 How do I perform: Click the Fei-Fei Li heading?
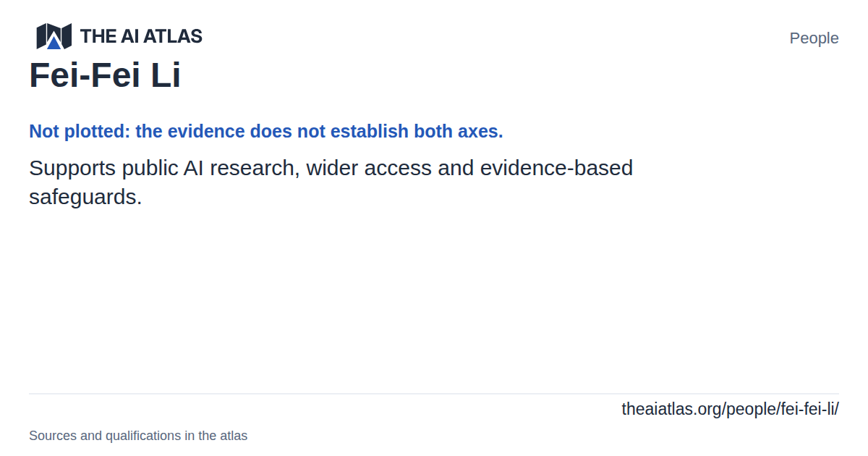click(x=105, y=75)
